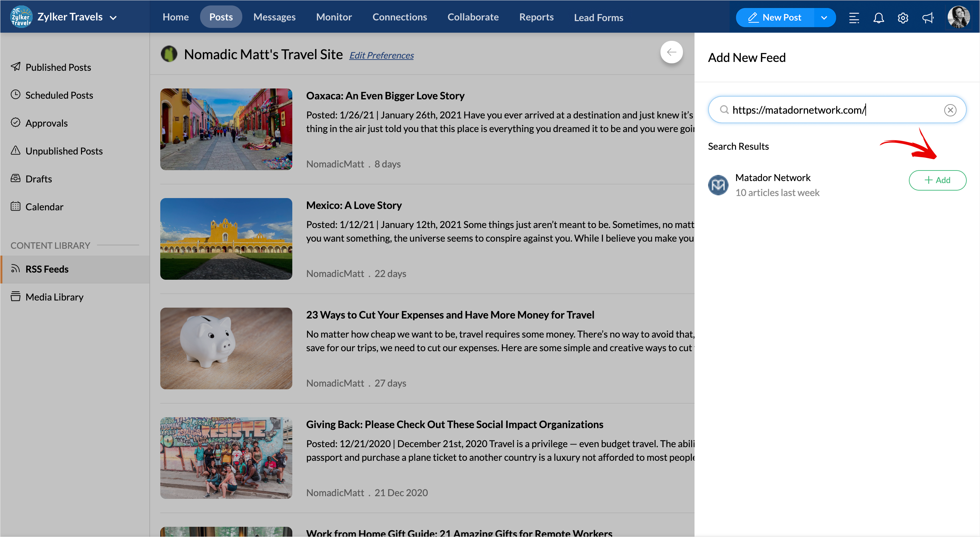The image size is (980, 537).
Task: Expand the New Post dropdown arrow
Action: coord(824,17)
